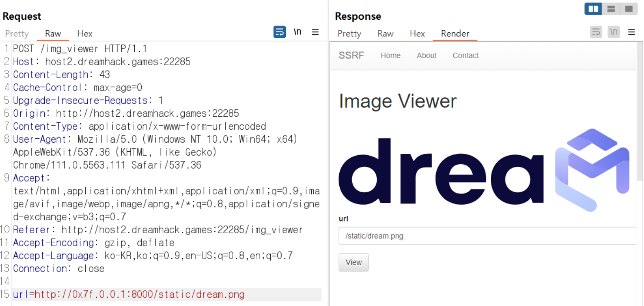Select combined single-pane layout icon

point(629,9)
